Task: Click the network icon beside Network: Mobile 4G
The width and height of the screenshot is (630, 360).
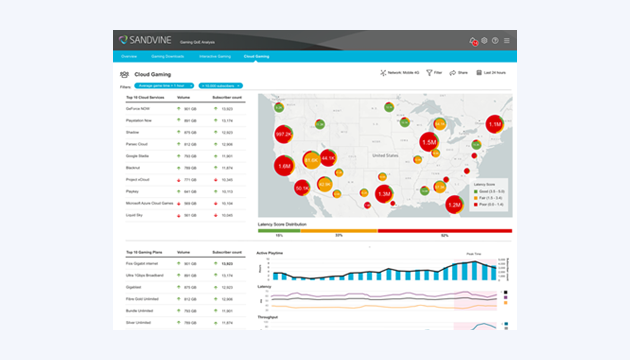Action: [383, 73]
